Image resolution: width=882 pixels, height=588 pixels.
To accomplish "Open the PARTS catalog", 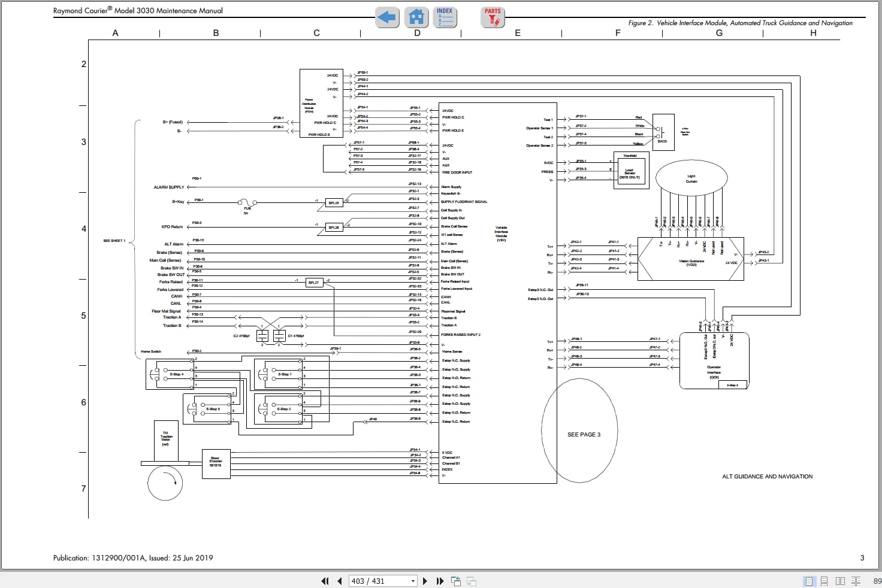I will (x=493, y=17).
